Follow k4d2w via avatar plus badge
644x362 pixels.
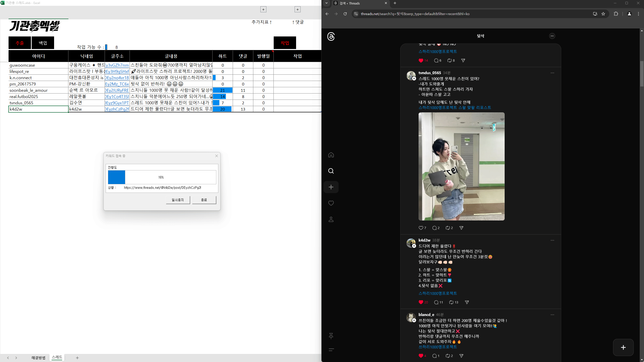pos(414,246)
